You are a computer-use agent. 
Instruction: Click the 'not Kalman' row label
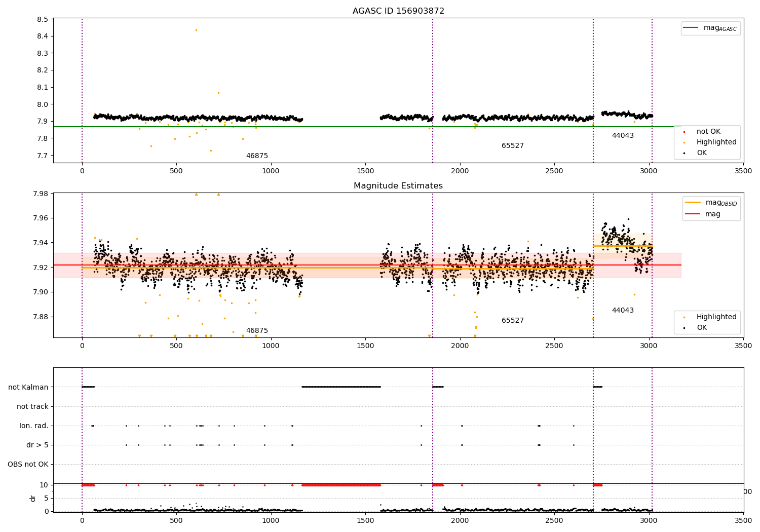[x=28, y=388]
